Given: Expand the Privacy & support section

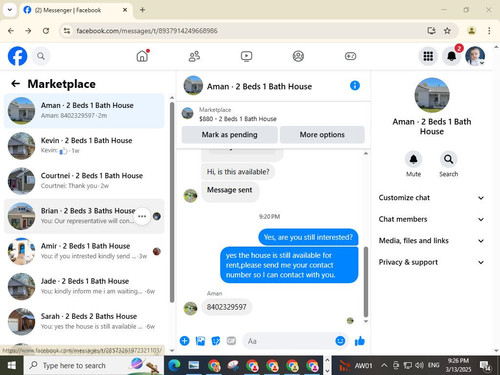Looking at the screenshot, I should coord(431,262).
